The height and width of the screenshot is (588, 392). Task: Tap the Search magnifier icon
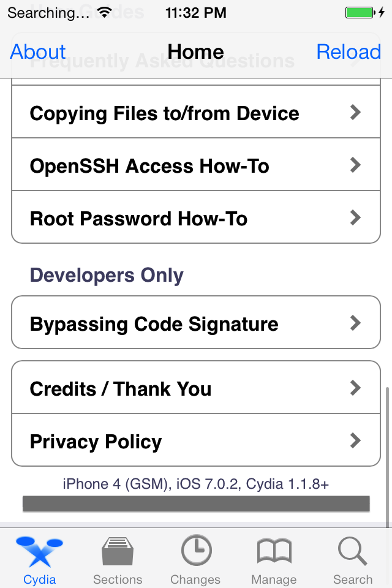coord(352,551)
